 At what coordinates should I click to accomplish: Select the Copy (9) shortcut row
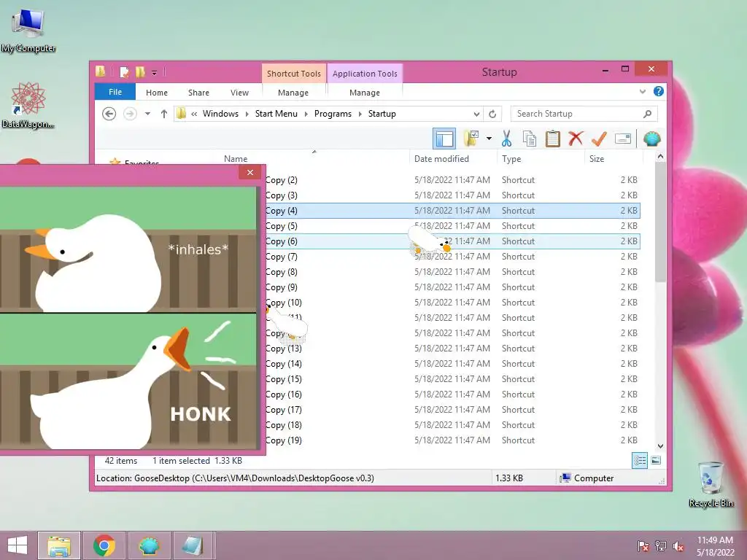point(452,287)
